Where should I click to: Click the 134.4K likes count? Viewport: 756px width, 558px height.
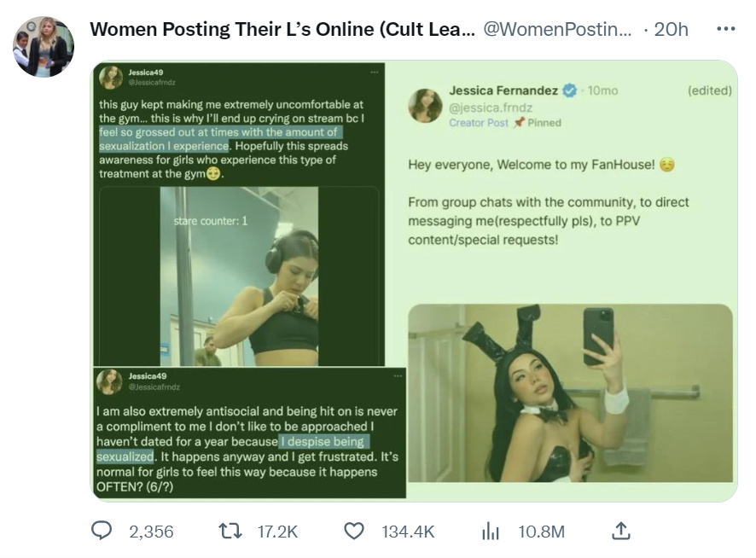pyautogui.click(x=408, y=532)
